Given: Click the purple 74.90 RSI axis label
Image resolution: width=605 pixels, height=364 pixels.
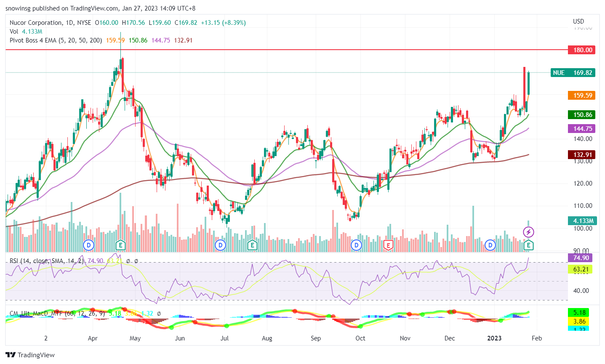Looking at the screenshot, I should pyautogui.click(x=580, y=258).
